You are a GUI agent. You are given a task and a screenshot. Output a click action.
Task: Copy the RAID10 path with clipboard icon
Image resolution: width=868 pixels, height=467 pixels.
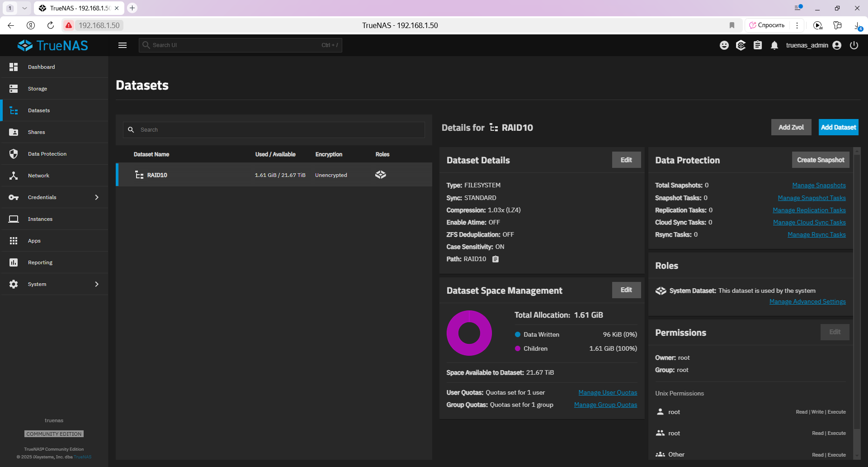[x=495, y=259]
